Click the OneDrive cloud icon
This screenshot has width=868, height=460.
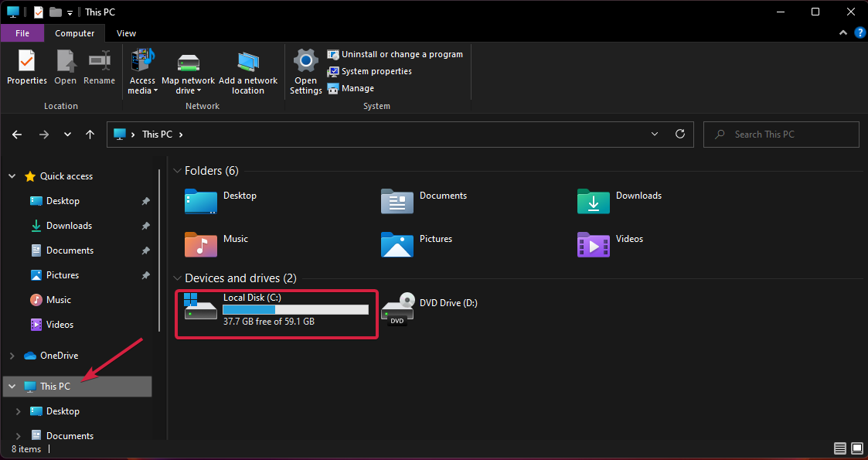[x=30, y=356]
